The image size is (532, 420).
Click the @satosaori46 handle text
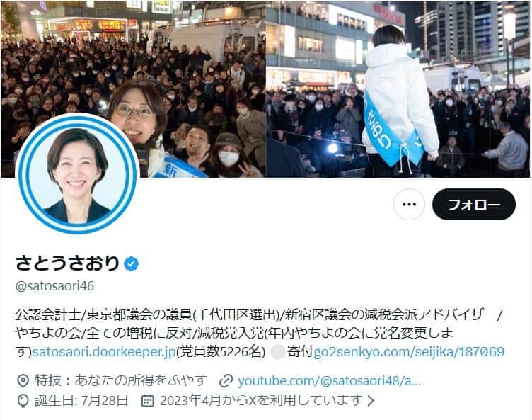(54, 285)
